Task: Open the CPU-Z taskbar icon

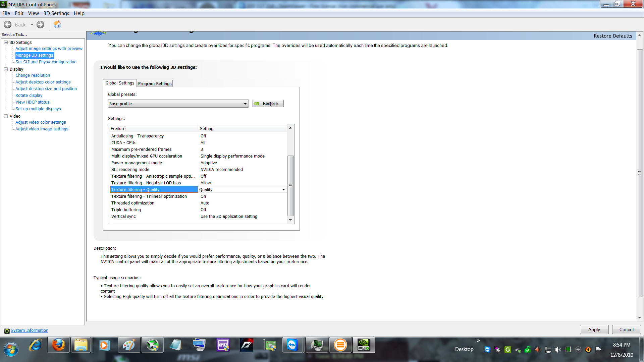Action: 223,345
